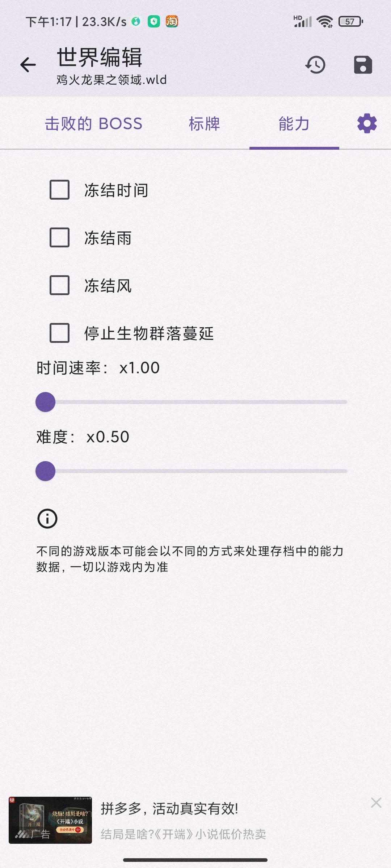Viewport: 391px width, 868px height.
Task: Click the 难度 slider handle
Action: pos(46,471)
